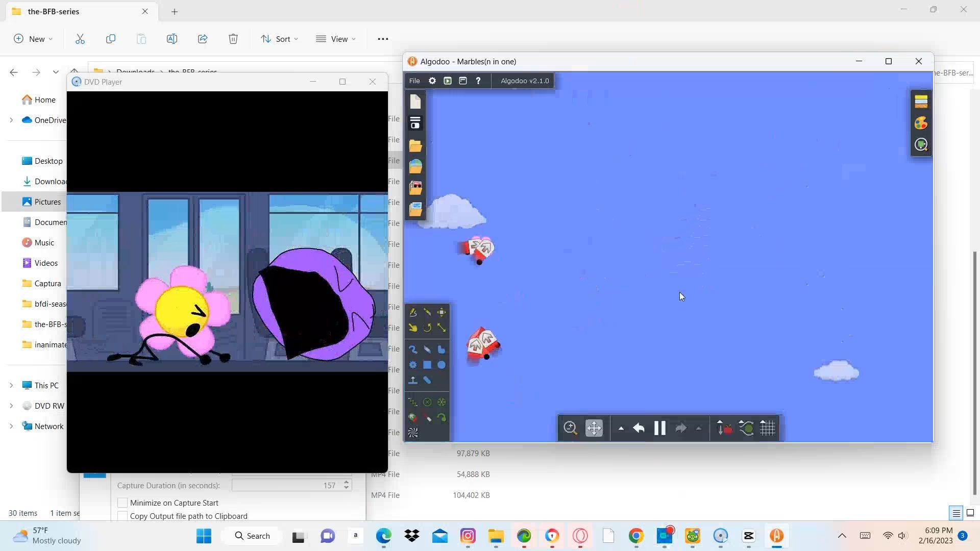Select the Fixate tool in Algodoo
Screen dimensions: 980x551
427,402
